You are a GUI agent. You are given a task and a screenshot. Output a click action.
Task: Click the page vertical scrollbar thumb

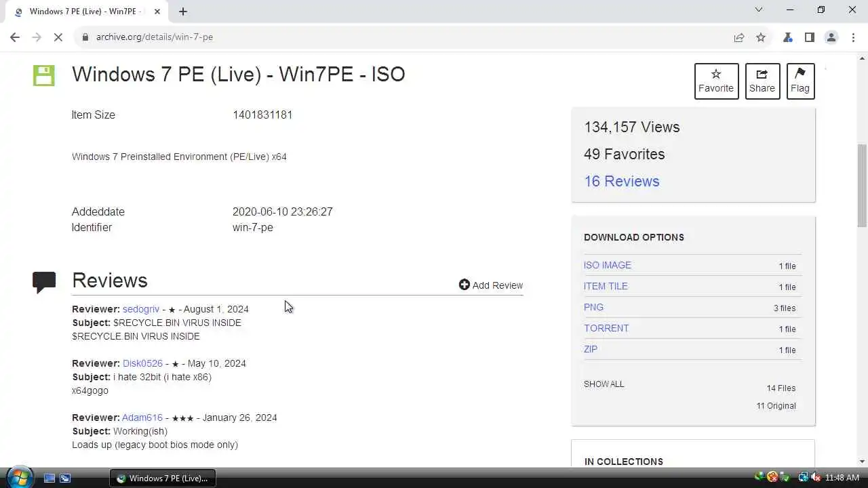point(862,185)
